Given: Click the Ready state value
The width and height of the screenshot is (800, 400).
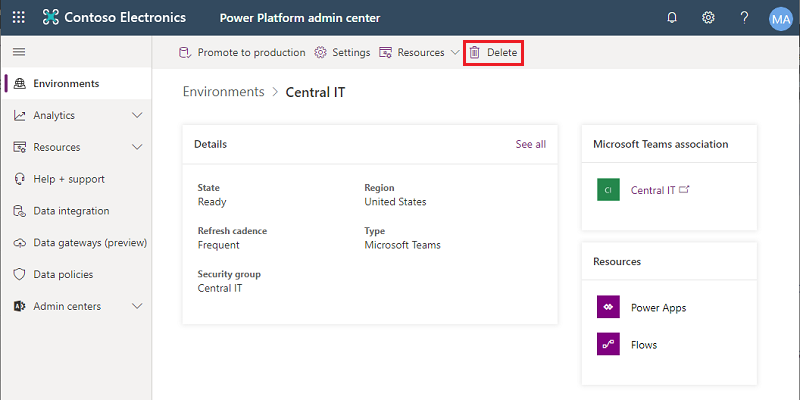Looking at the screenshot, I should coord(212,202).
